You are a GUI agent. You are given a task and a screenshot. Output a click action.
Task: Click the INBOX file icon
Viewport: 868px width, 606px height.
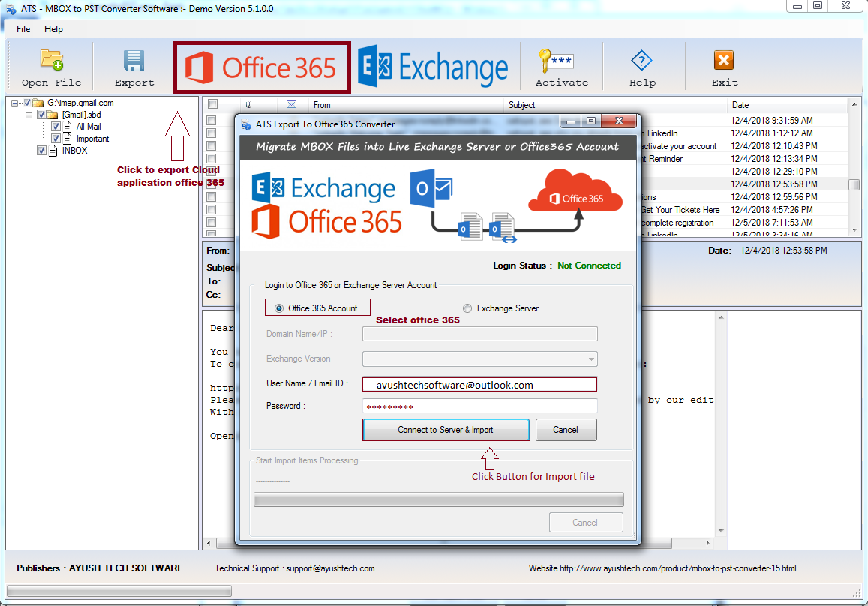coord(53,151)
